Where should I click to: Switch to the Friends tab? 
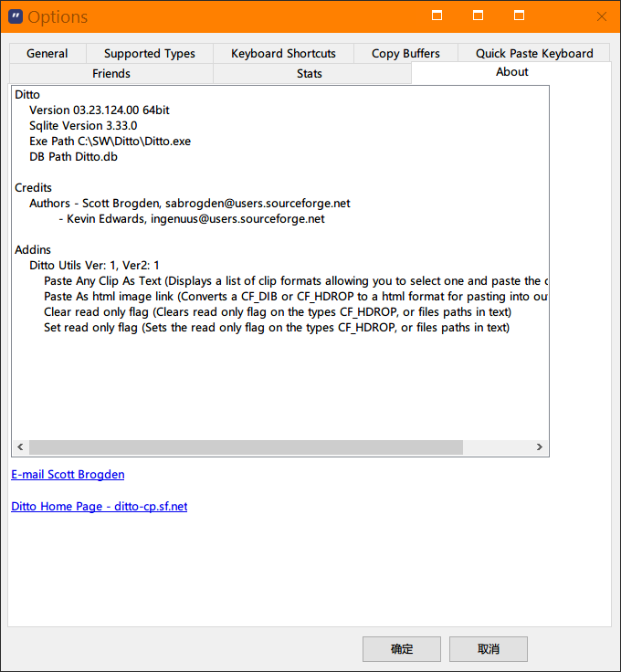111,73
